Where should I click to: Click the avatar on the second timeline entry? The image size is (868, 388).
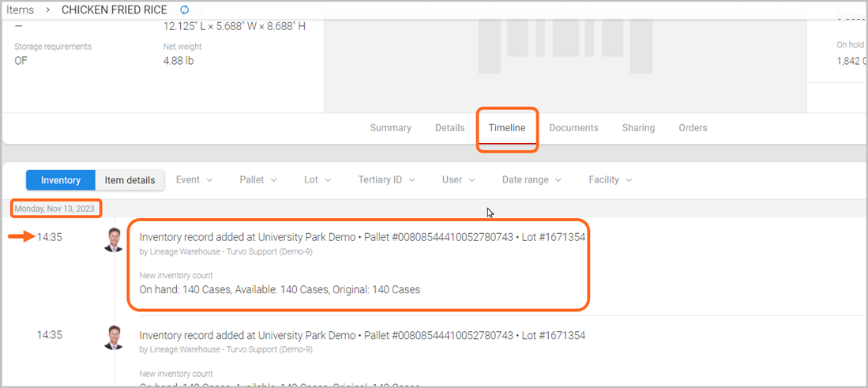tap(114, 338)
